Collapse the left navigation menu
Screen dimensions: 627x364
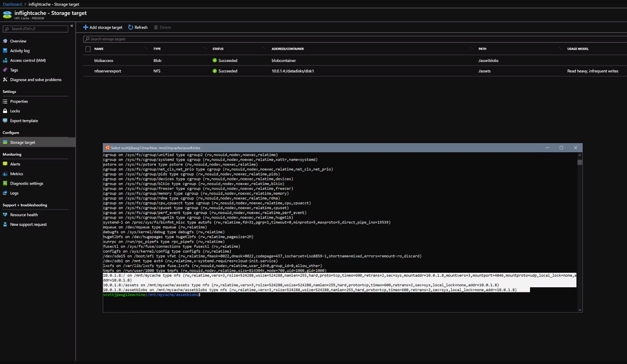(72, 26)
